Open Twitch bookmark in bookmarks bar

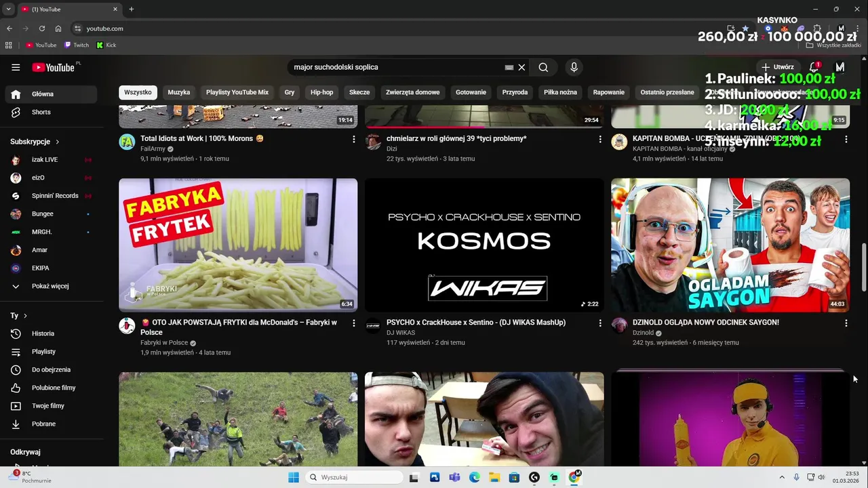[77, 45]
